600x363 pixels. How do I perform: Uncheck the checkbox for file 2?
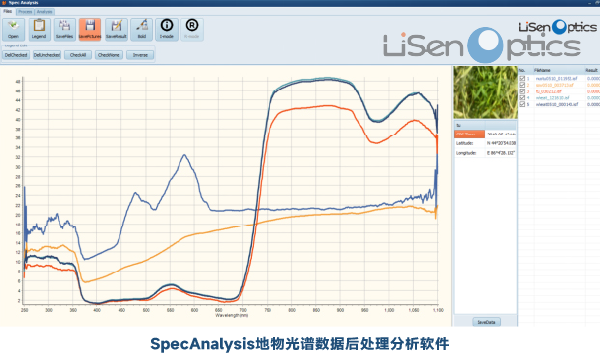[522, 85]
